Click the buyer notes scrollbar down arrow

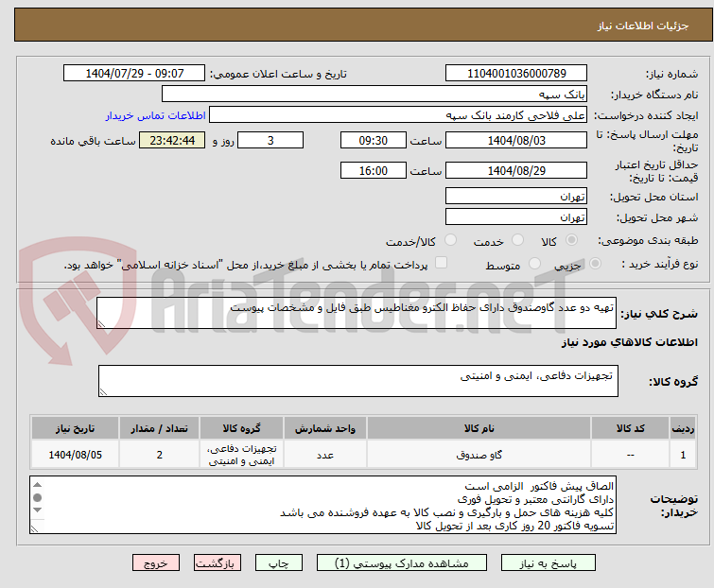pos(37,510)
